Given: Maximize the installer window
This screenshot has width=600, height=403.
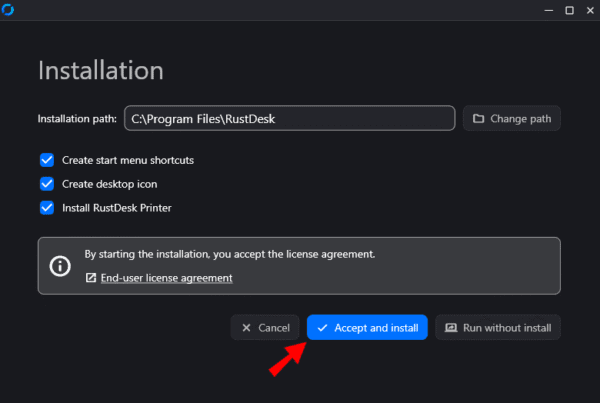Looking at the screenshot, I should pyautogui.click(x=569, y=10).
